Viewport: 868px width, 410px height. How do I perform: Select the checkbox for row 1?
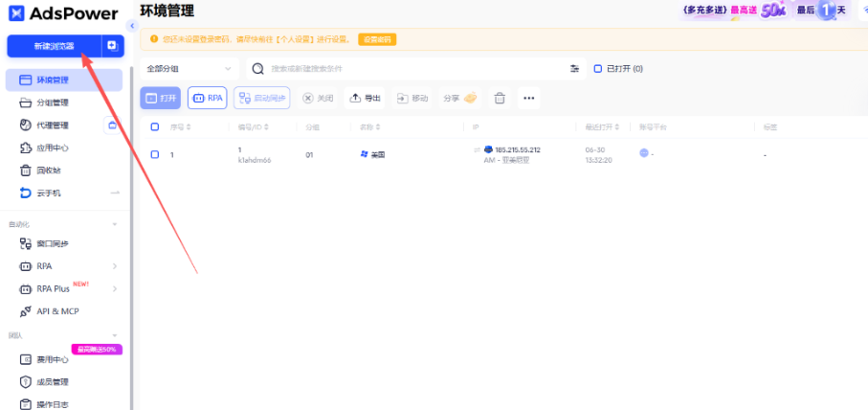pyautogui.click(x=155, y=154)
